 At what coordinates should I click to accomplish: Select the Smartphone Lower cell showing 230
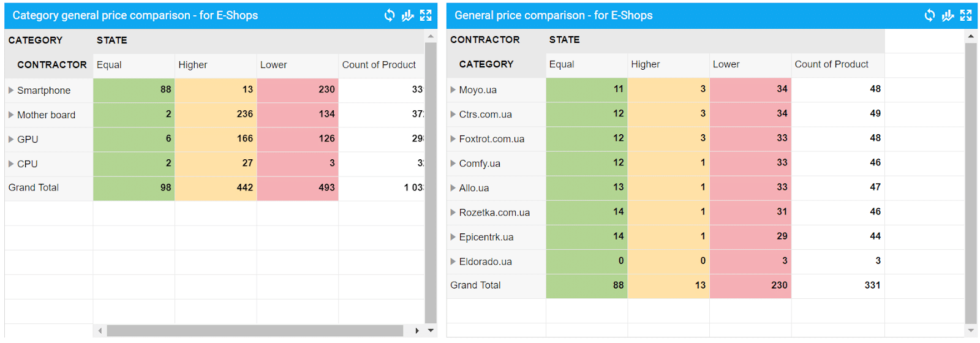pyautogui.click(x=298, y=89)
